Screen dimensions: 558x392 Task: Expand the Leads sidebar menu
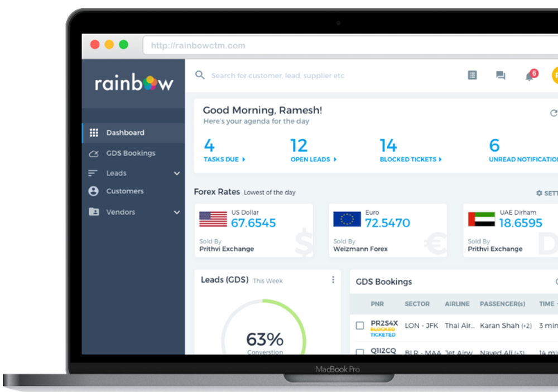tap(176, 173)
